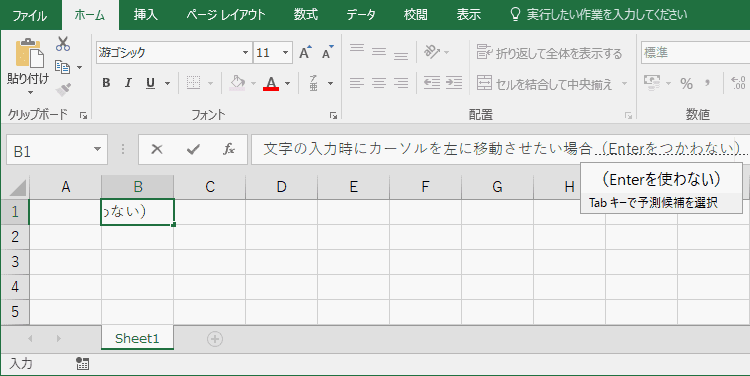Apply fill color bucket icon
This screenshot has height=376, width=750.
pos(238,83)
